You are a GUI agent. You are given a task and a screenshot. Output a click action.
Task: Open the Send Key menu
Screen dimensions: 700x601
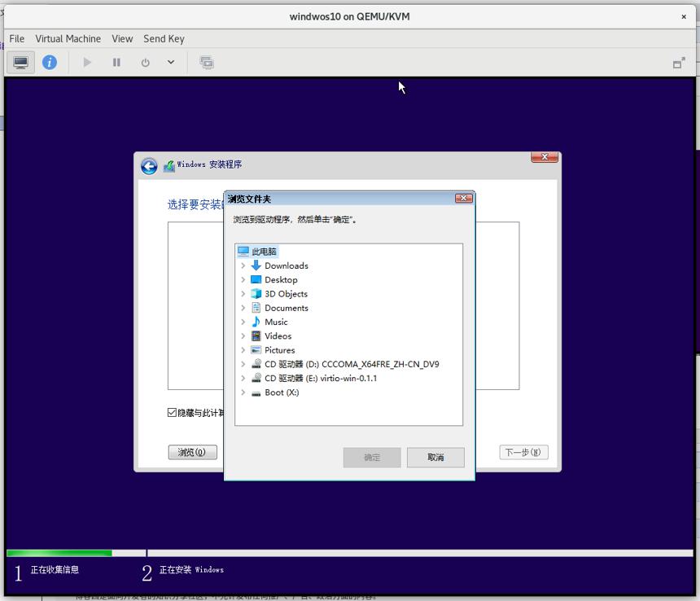pyautogui.click(x=164, y=39)
